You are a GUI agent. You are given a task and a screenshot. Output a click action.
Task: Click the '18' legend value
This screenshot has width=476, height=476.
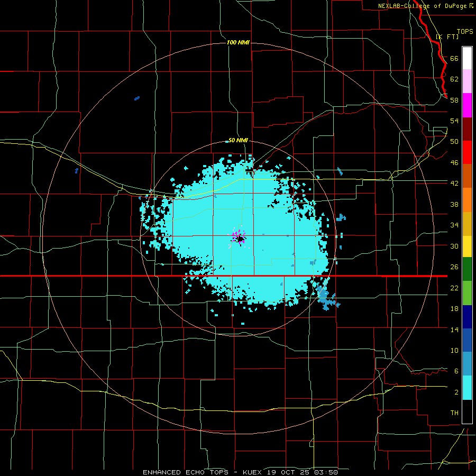pyautogui.click(x=454, y=309)
